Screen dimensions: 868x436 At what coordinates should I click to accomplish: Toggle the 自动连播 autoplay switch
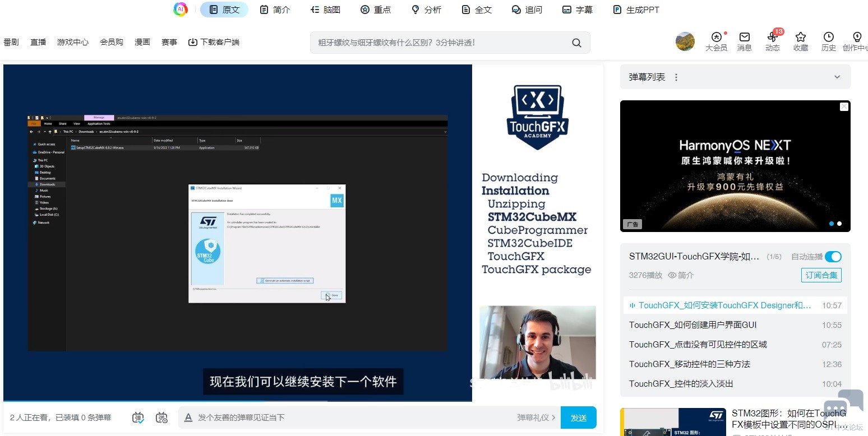(x=833, y=257)
